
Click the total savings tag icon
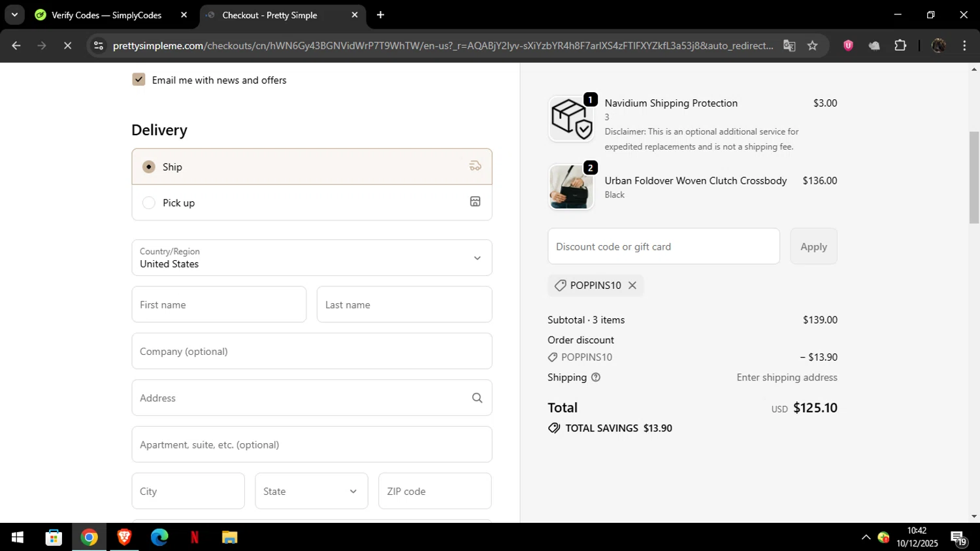click(x=554, y=428)
